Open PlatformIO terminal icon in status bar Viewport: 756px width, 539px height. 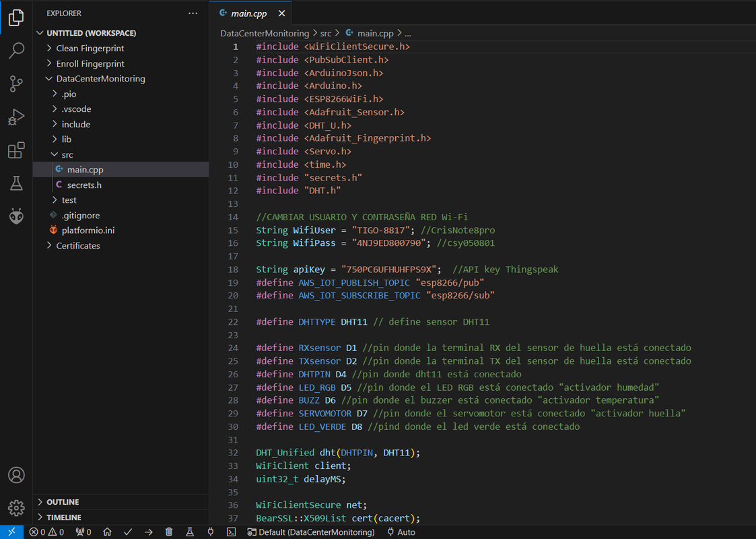coord(232,532)
